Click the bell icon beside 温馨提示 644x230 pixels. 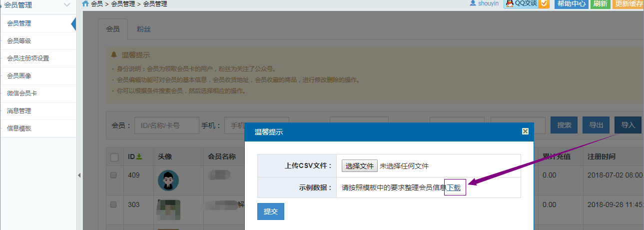(x=114, y=54)
